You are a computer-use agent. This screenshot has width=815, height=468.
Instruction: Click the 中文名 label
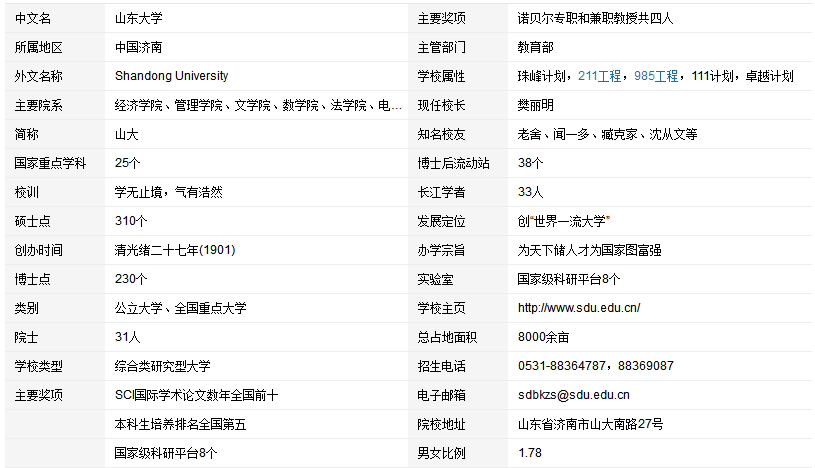[x=33, y=19]
